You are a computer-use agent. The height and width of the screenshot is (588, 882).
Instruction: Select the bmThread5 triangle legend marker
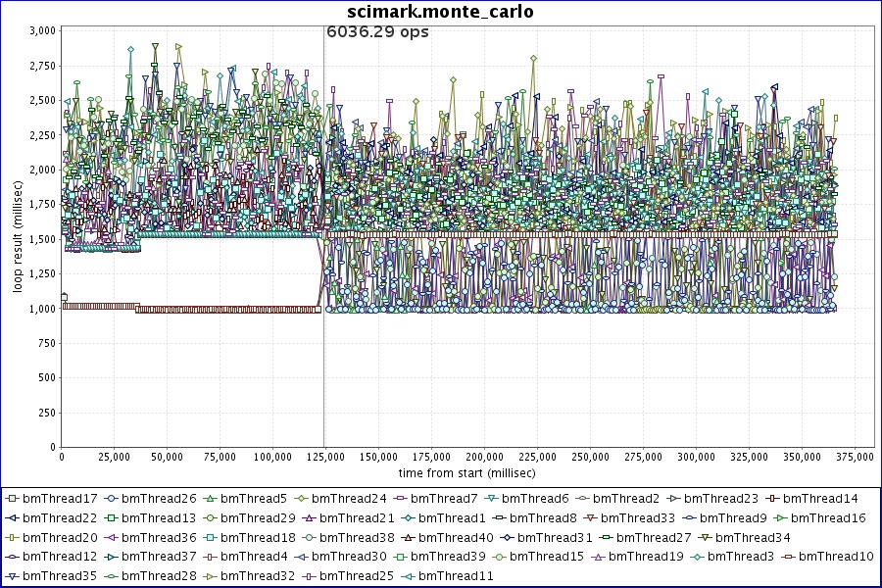[211, 499]
